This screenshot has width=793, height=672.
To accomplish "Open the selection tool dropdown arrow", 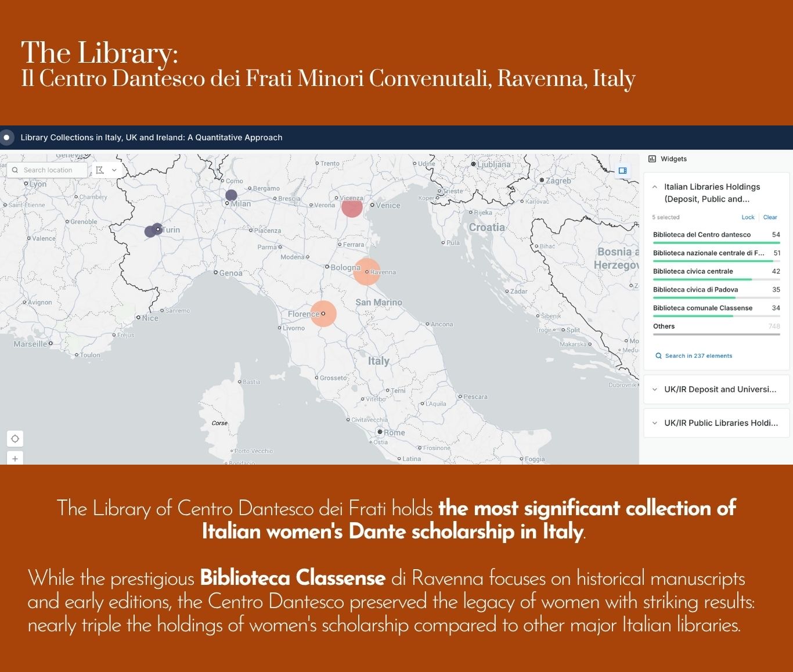I will coord(114,170).
